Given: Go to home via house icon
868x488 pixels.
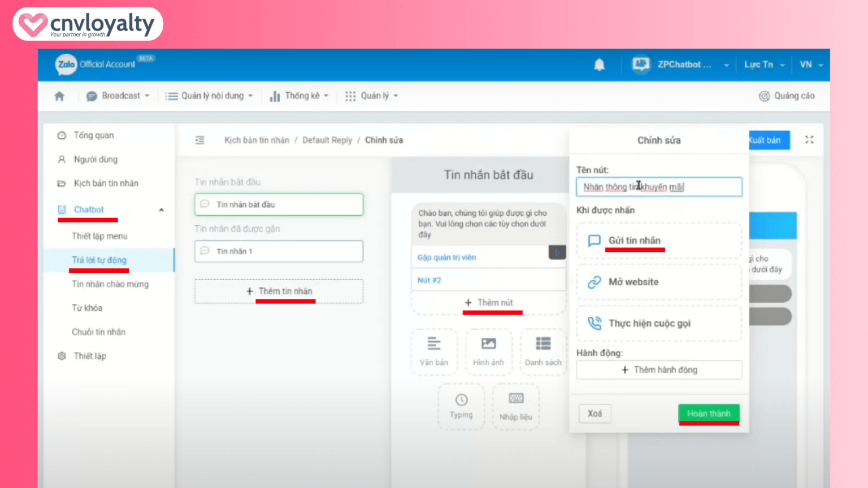Looking at the screenshot, I should 59,96.
